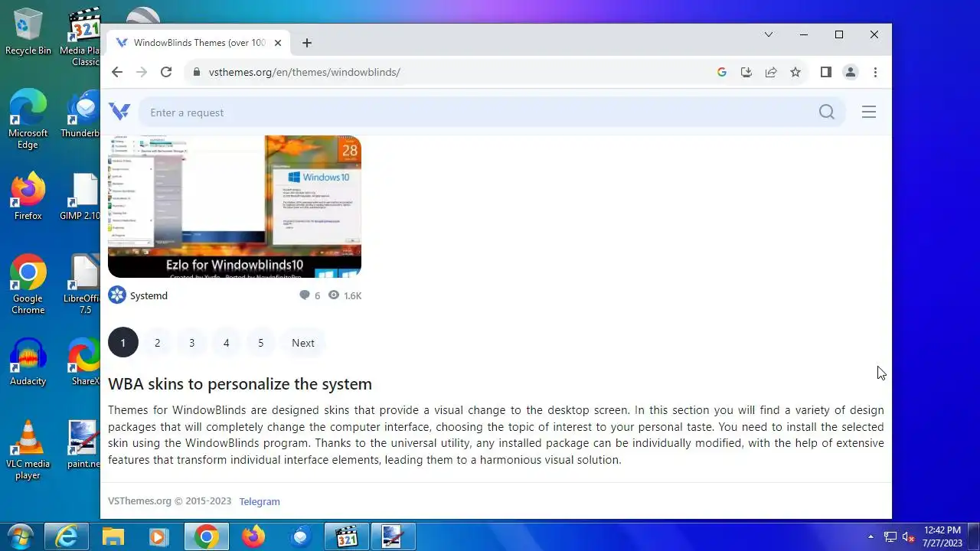
Task: Switch to Chrome in the taskbar
Action: click(x=206, y=536)
